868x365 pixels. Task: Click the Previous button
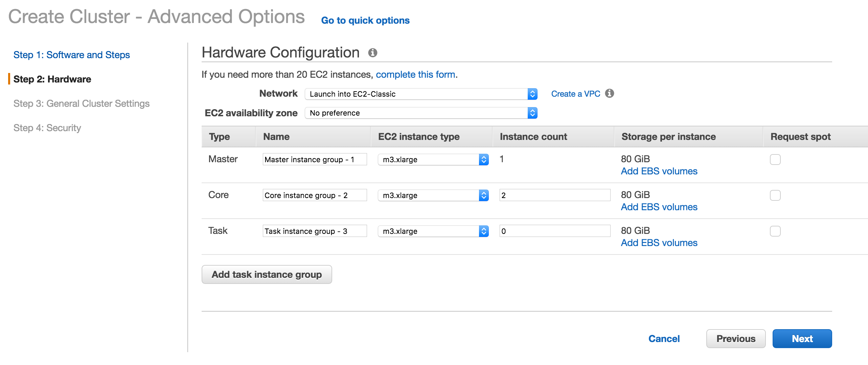click(x=735, y=339)
